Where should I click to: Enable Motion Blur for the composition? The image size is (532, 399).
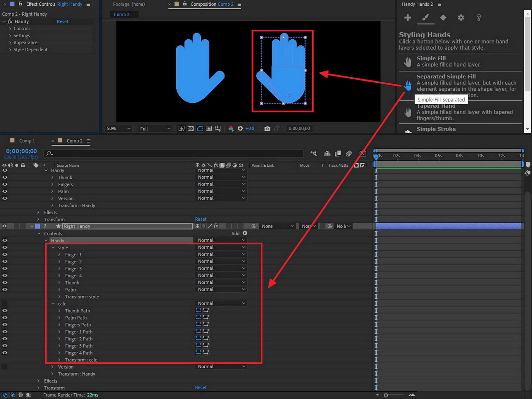coord(349,153)
